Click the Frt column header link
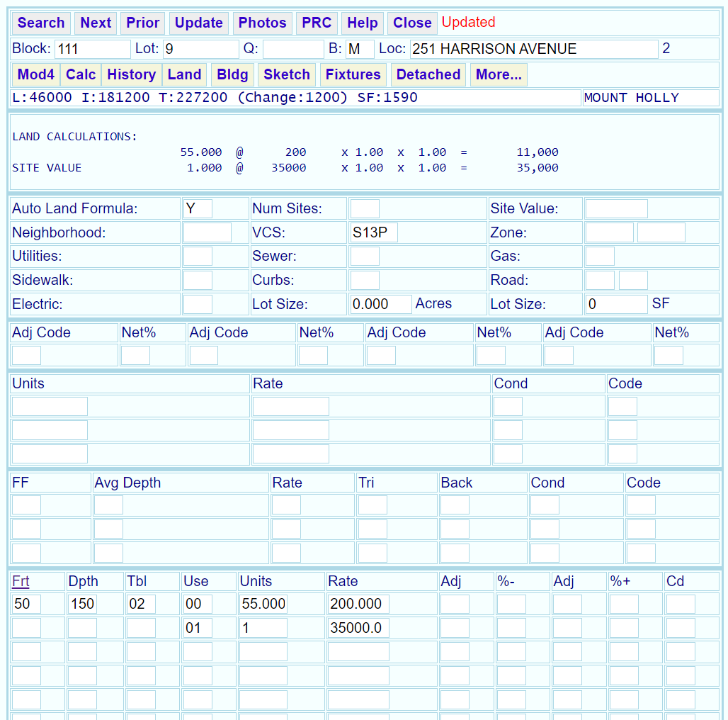This screenshot has width=728, height=720. pyautogui.click(x=21, y=581)
